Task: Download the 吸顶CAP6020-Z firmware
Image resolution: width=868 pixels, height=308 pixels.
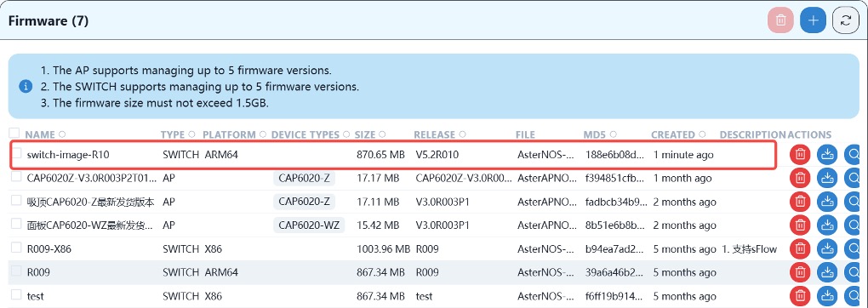Action: [827, 202]
